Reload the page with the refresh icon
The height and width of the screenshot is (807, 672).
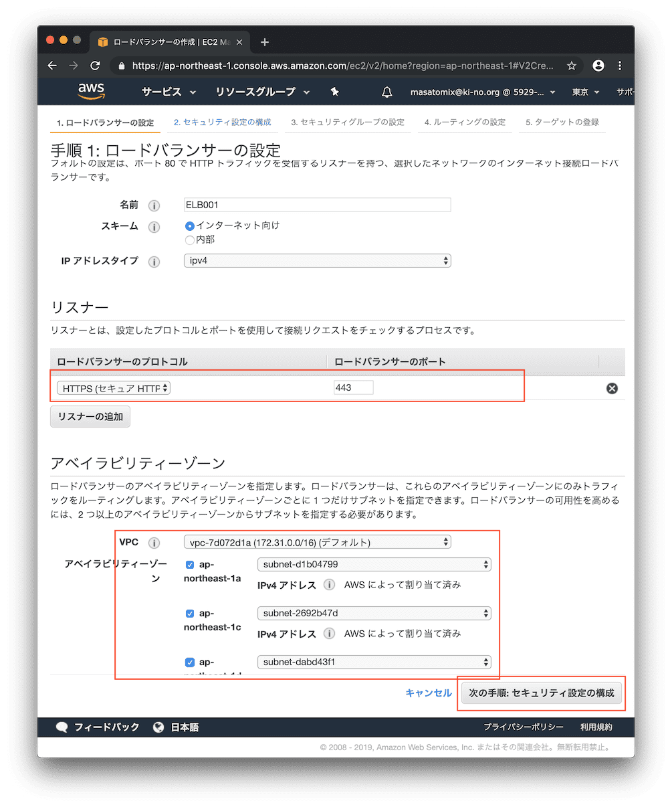tap(95, 66)
